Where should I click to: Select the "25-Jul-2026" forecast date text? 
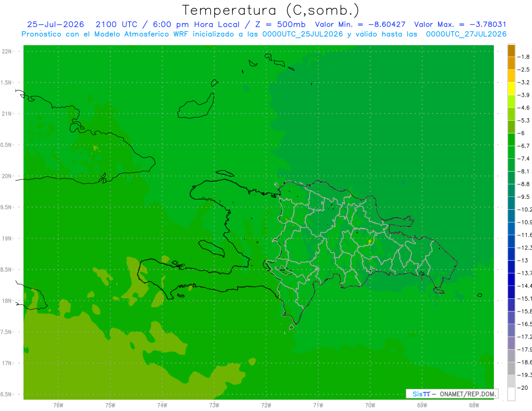coord(55,24)
